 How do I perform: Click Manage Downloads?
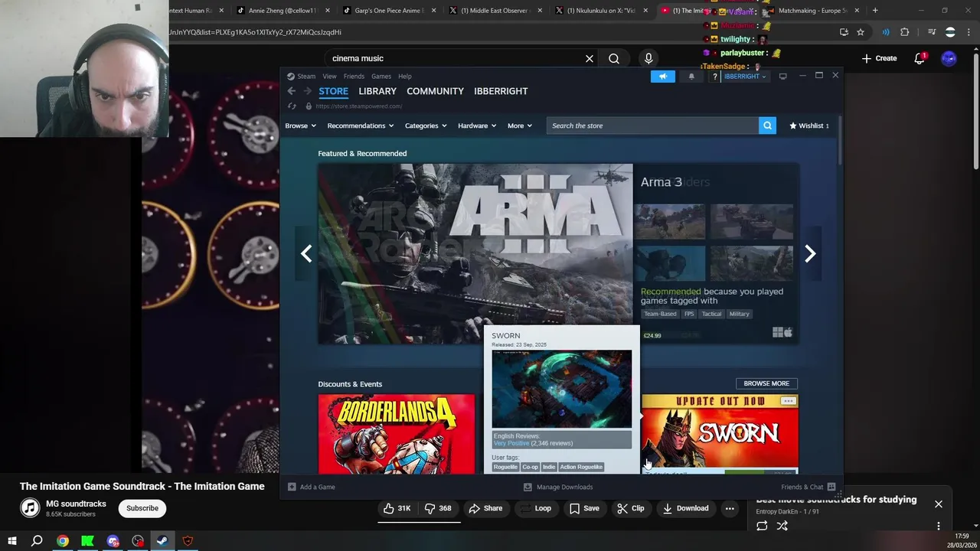coord(558,487)
